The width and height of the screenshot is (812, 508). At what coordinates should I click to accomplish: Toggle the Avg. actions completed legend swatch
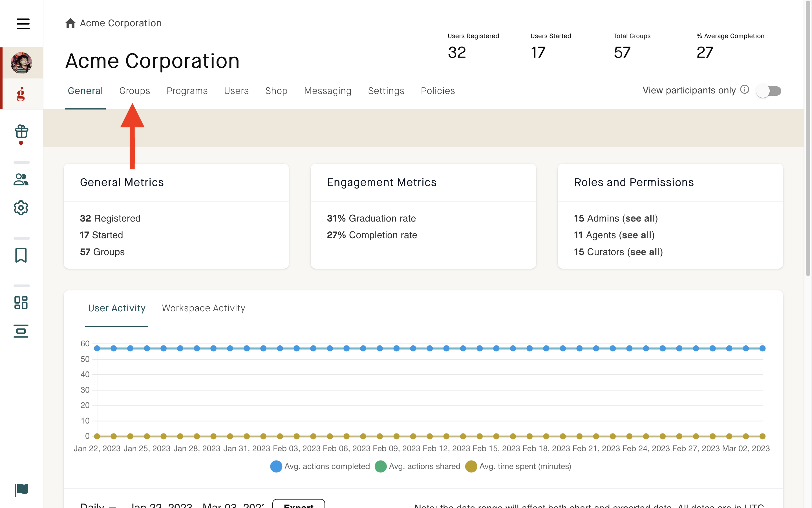click(276, 466)
